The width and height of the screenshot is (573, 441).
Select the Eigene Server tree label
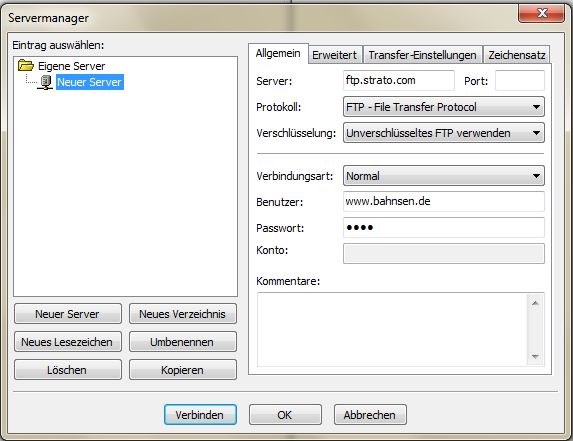(72, 66)
